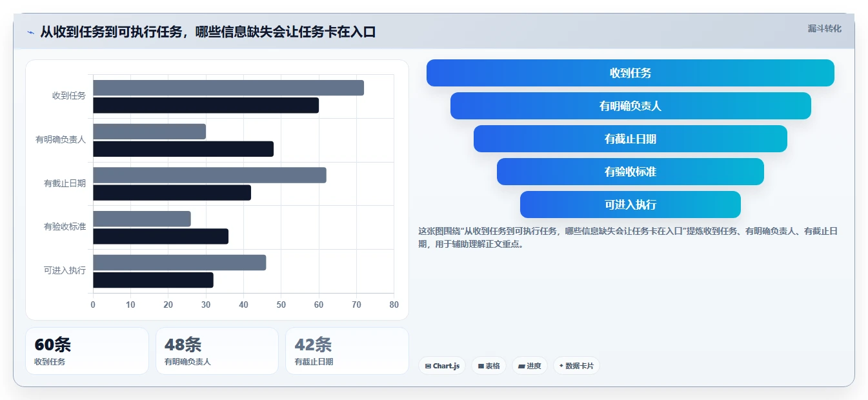Click the 表格 chip

pos(489,366)
